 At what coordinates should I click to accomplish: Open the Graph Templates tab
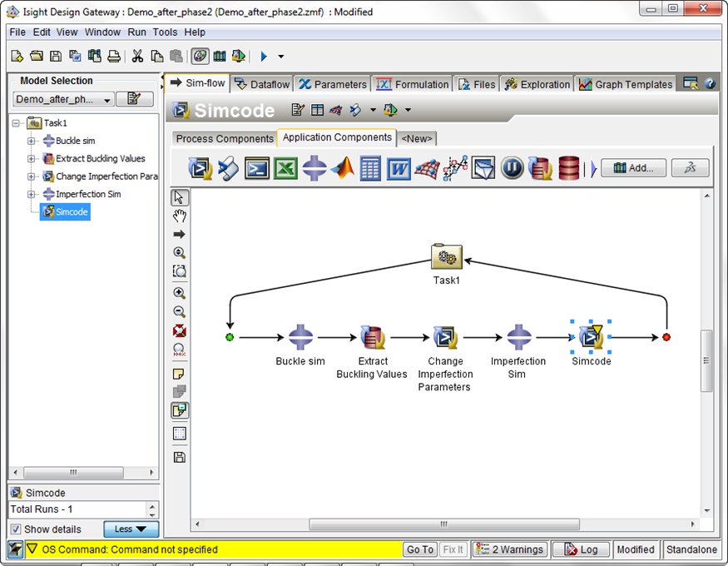[626, 84]
